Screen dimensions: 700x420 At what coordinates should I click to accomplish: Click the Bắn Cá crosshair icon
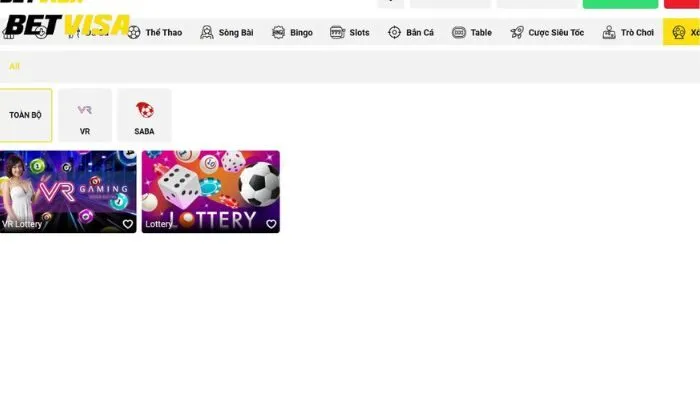pyautogui.click(x=394, y=33)
